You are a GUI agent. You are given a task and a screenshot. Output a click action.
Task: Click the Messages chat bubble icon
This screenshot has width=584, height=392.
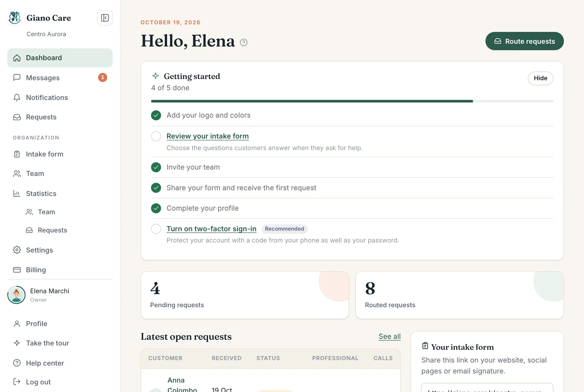pos(17,77)
